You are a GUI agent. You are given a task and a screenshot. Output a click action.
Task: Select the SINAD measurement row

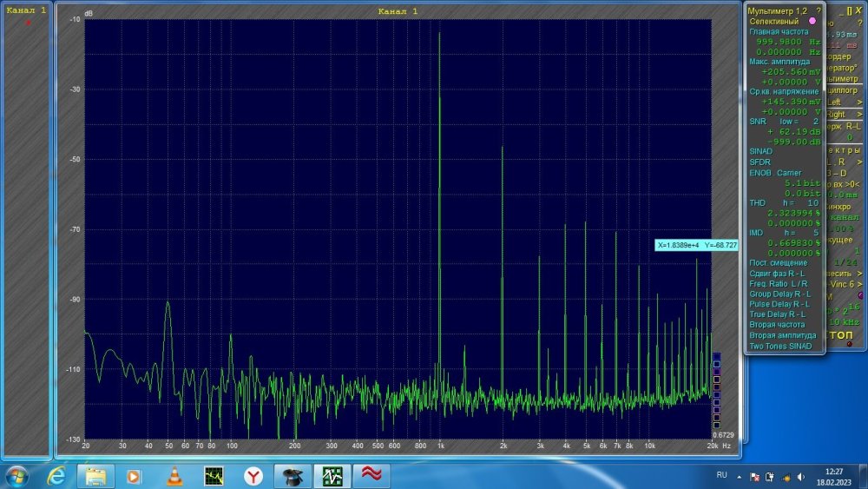(x=760, y=151)
